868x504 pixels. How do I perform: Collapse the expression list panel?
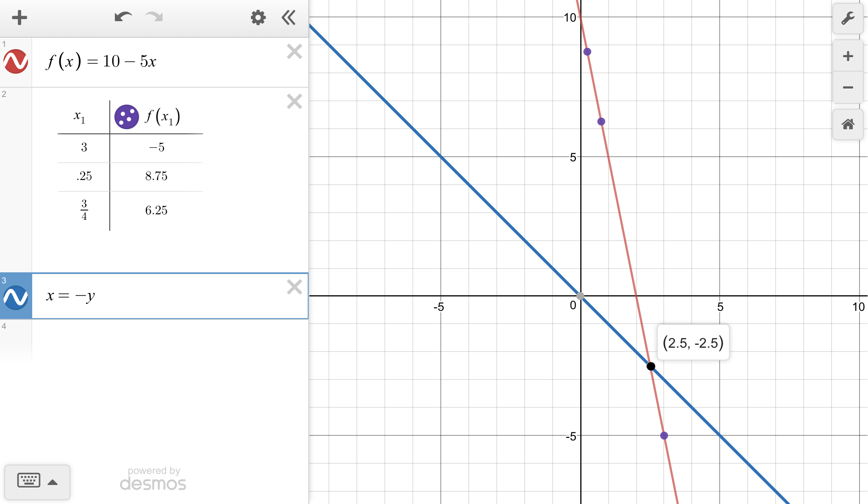point(289,18)
